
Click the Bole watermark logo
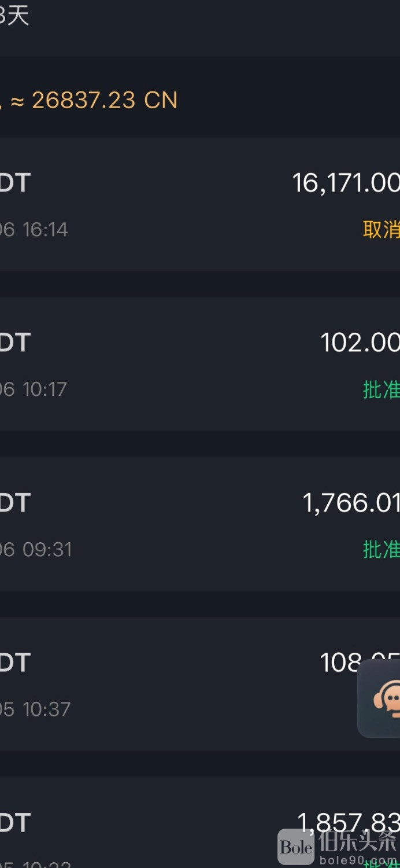pos(297,847)
